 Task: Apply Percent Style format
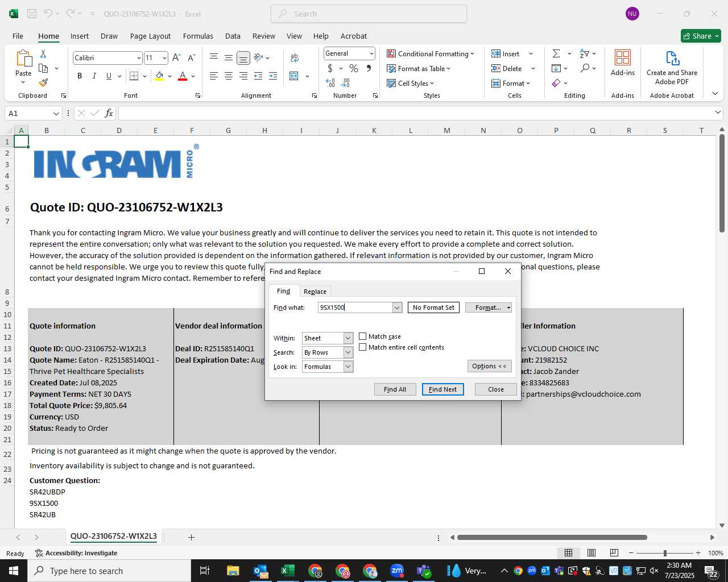[x=354, y=68]
